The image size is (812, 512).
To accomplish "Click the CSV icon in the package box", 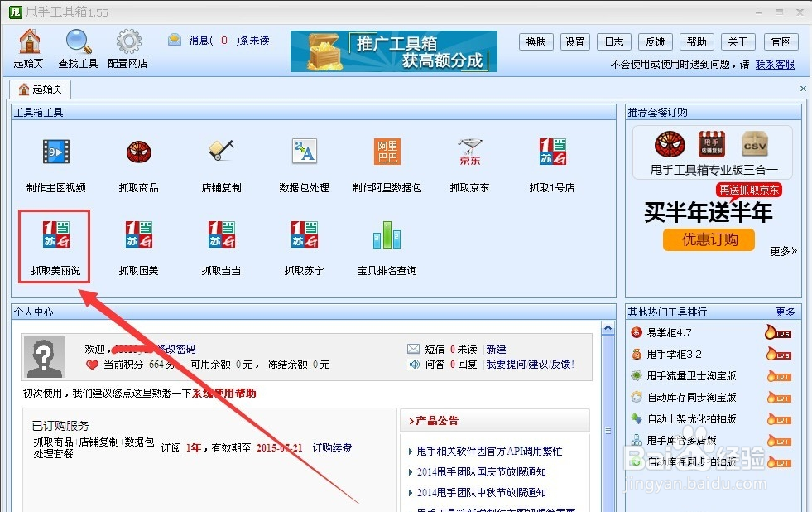I will coord(755,145).
